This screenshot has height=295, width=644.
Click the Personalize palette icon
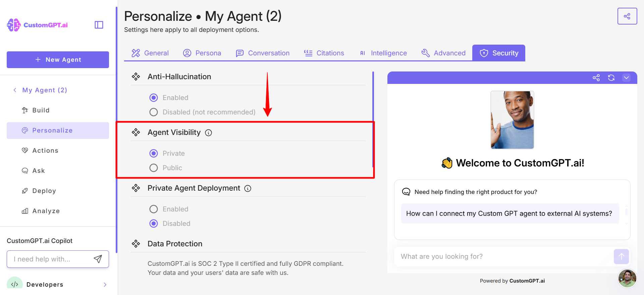click(x=25, y=131)
